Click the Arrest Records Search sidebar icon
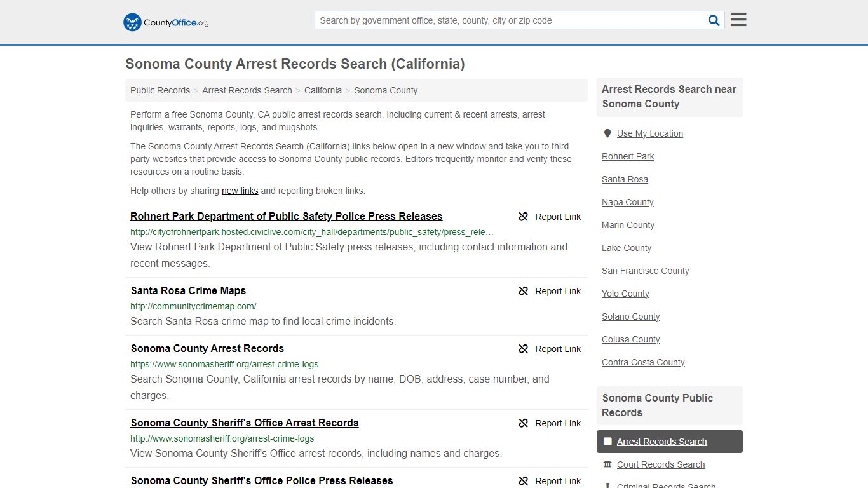This screenshot has height=488, width=868. point(607,442)
